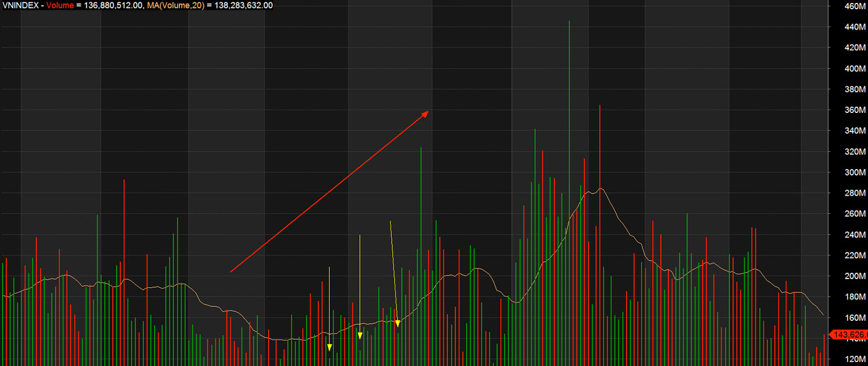This screenshot has width=868, height=366.
Task: Click the 200M label on the volume axis
Action: pyautogui.click(x=854, y=277)
